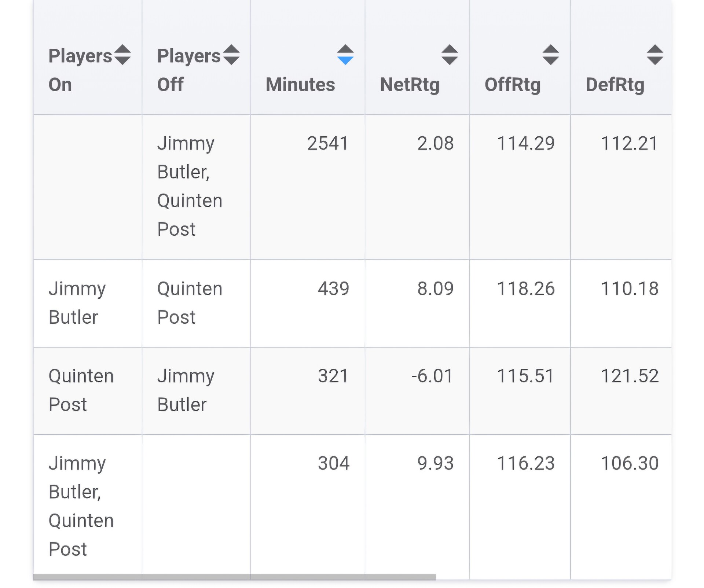Screen dimensions: 704x588
Task: Click the NetRtg column header label
Action: (x=410, y=85)
